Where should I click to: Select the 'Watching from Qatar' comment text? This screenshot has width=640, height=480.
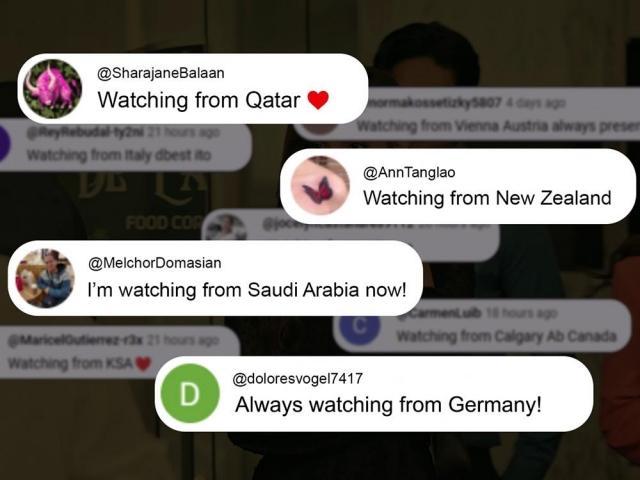pyautogui.click(x=199, y=100)
